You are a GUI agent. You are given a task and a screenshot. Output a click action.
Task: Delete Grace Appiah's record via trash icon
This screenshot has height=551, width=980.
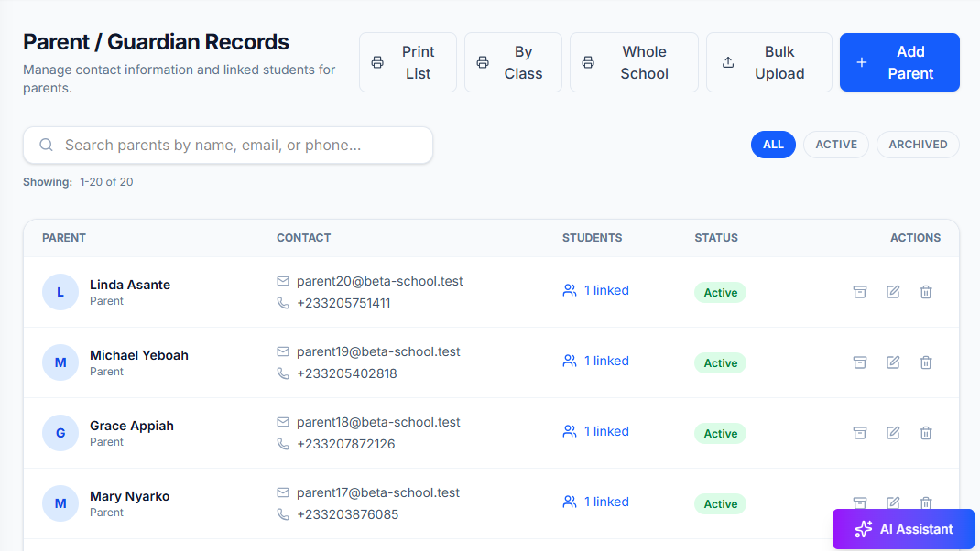(x=926, y=432)
